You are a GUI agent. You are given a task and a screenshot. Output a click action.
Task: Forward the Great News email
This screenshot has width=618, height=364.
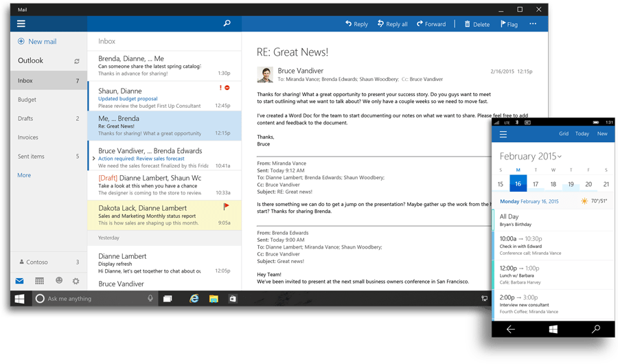(431, 24)
